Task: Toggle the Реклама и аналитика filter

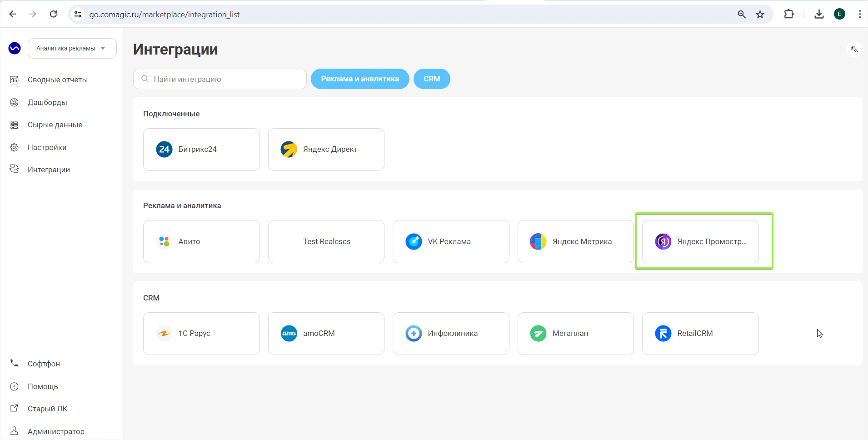Action: tap(360, 79)
